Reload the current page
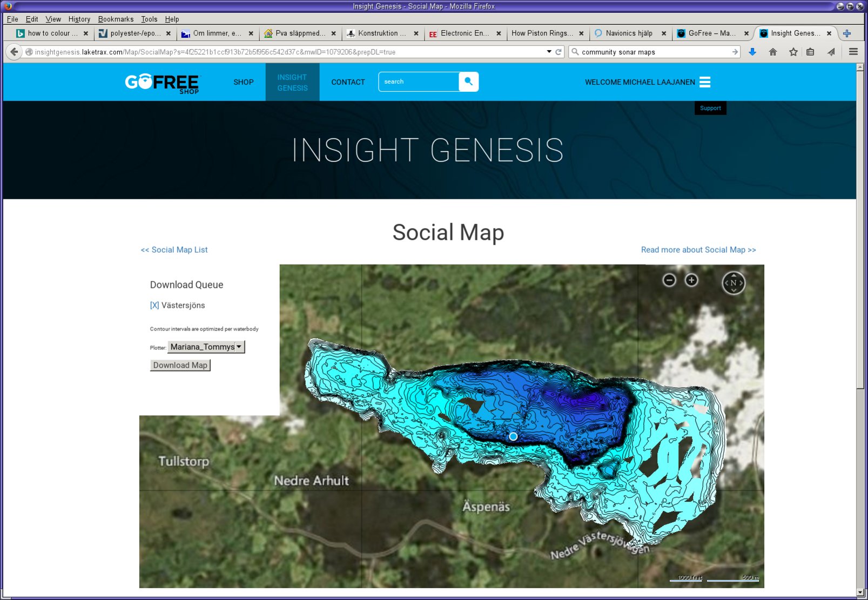Image resolution: width=868 pixels, height=600 pixels. pyautogui.click(x=559, y=52)
